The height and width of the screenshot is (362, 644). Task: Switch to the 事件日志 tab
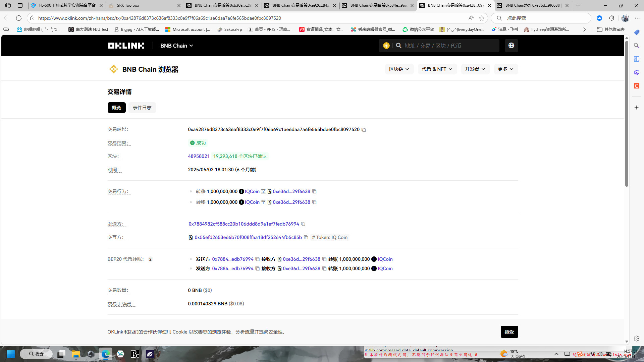pos(142,108)
